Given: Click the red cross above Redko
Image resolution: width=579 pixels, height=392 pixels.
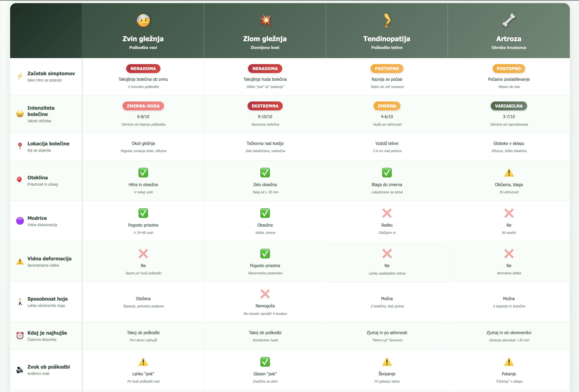Looking at the screenshot, I should 387,213.
